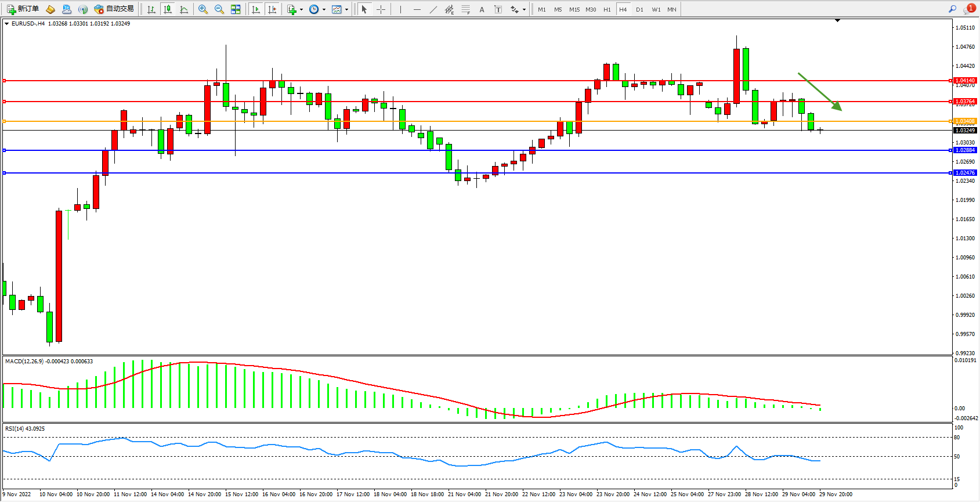This screenshot has height=502, width=980.
Task: Tile chart windows icon
Action: [x=236, y=9]
